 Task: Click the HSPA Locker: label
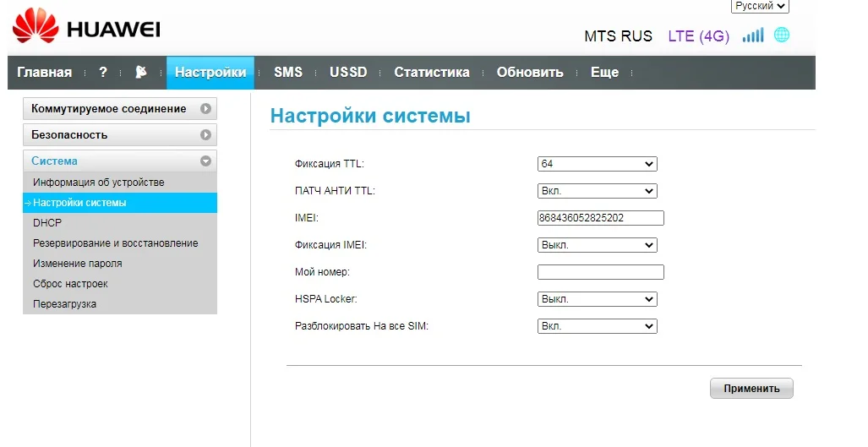[x=326, y=299]
